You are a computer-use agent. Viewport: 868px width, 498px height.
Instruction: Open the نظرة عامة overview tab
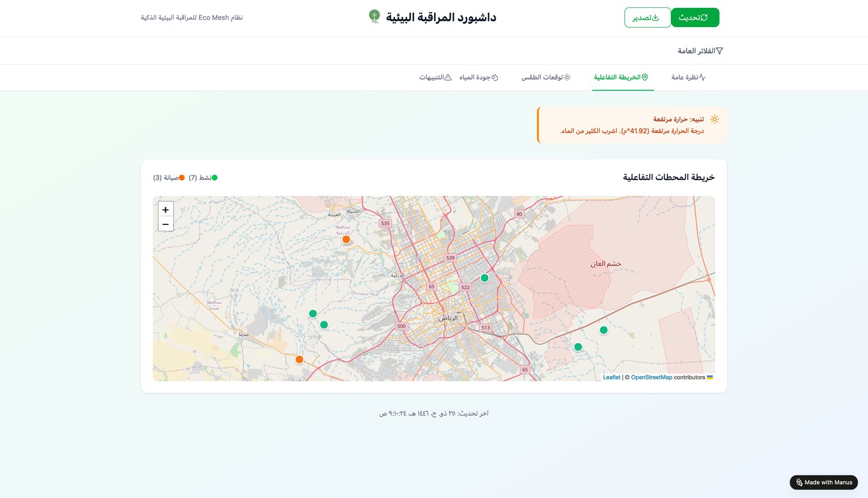click(688, 77)
